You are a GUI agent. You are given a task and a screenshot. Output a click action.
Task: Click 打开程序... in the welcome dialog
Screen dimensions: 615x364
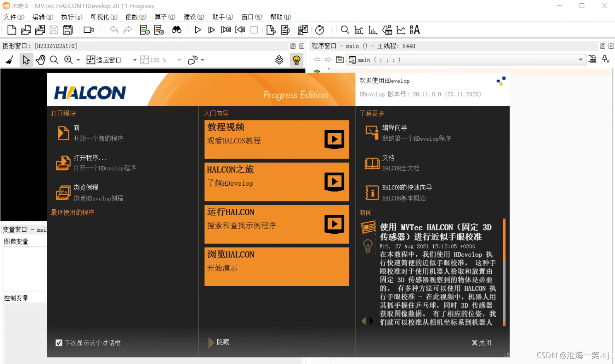click(x=96, y=163)
